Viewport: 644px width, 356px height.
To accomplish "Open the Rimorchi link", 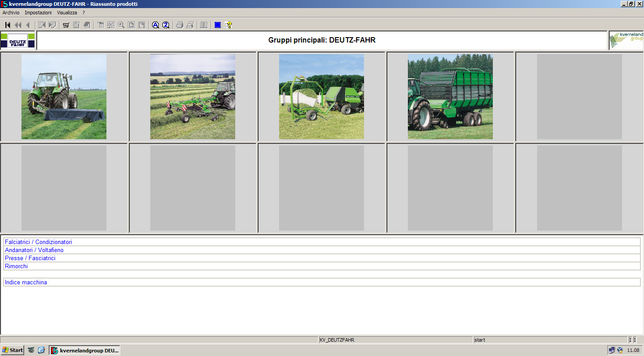I will pos(16,266).
